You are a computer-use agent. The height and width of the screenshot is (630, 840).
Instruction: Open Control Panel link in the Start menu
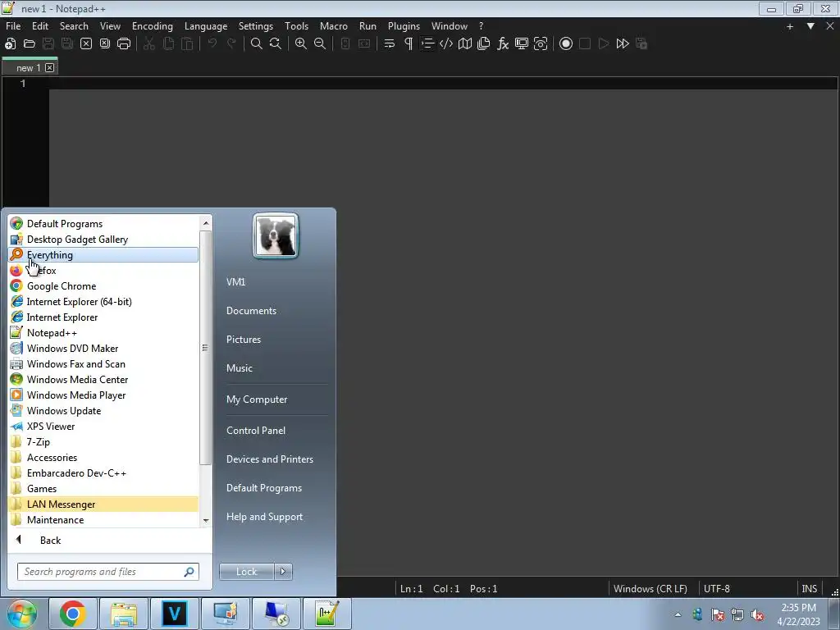256,431
